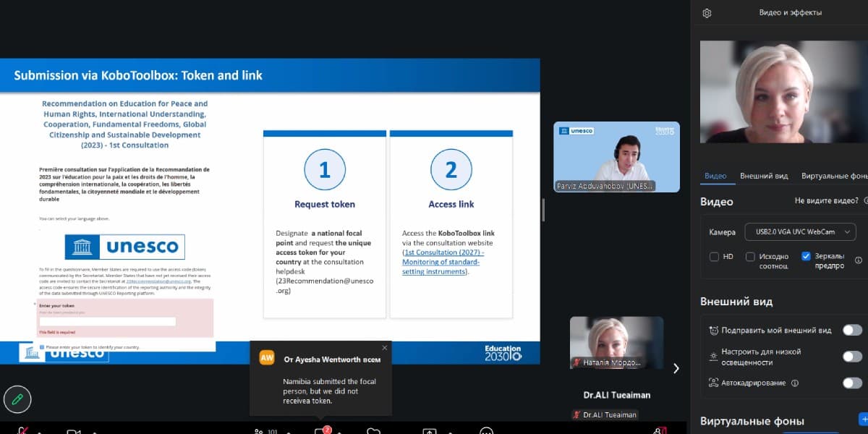Click the Видео и эффекты panel title
The width and height of the screenshot is (868, 434).
[790, 12]
